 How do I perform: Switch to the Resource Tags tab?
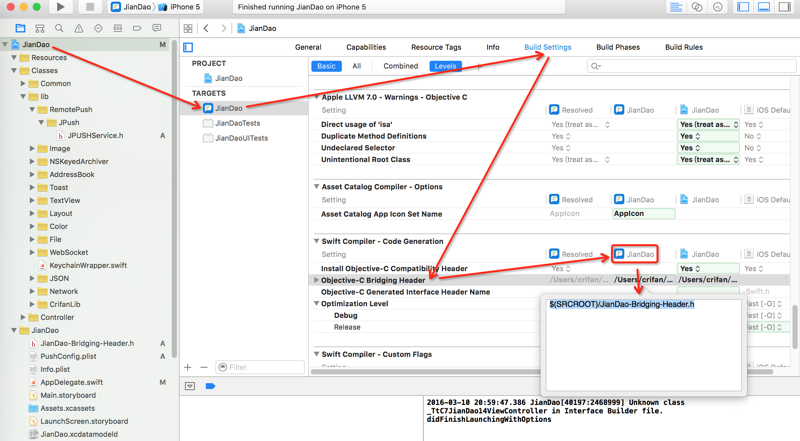pyautogui.click(x=436, y=47)
